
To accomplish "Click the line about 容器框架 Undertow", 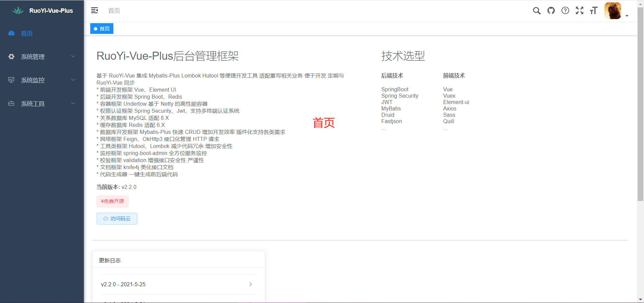I will (x=152, y=104).
